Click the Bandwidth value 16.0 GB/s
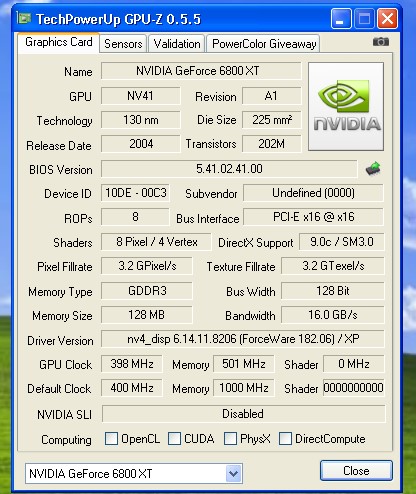Image resolution: width=416 pixels, height=494 pixels. tap(333, 315)
